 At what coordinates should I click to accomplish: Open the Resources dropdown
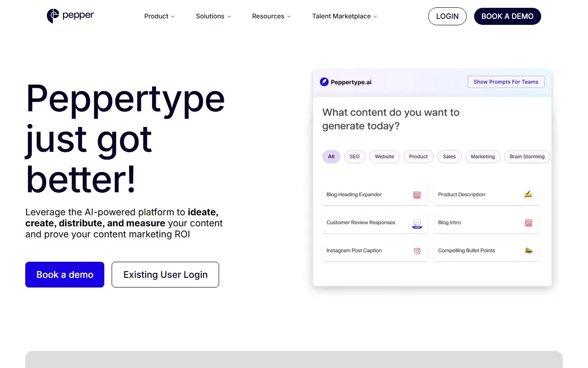(271, 16)
